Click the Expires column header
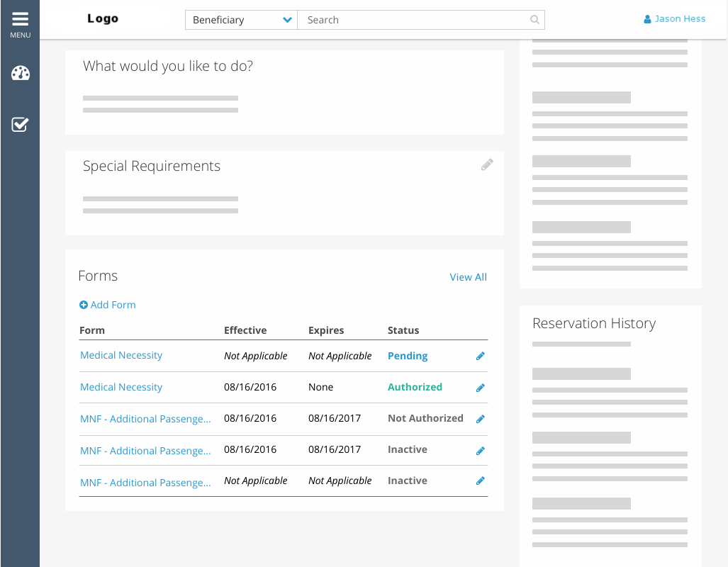This screenshot has height=567, width=728. point(326,330)
